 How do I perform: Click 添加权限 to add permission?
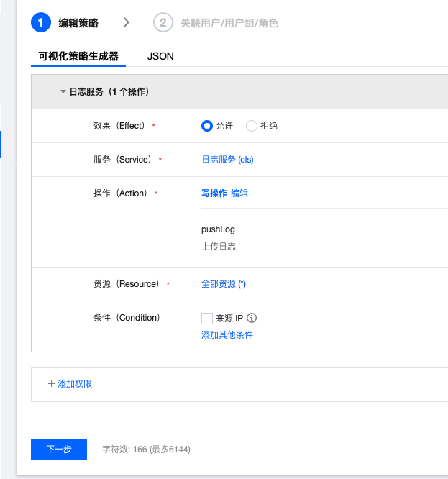[x=75, y=383]
